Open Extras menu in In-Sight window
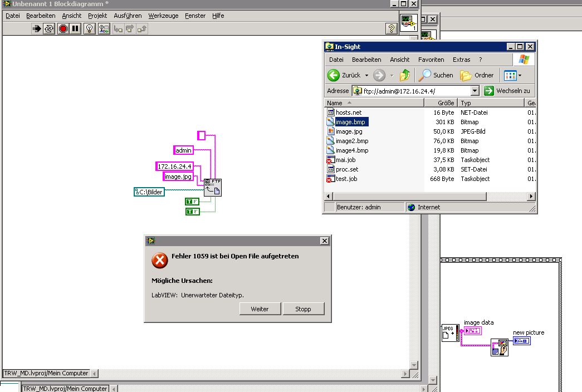Screen dimensions: 582x392 pos(461,60)
